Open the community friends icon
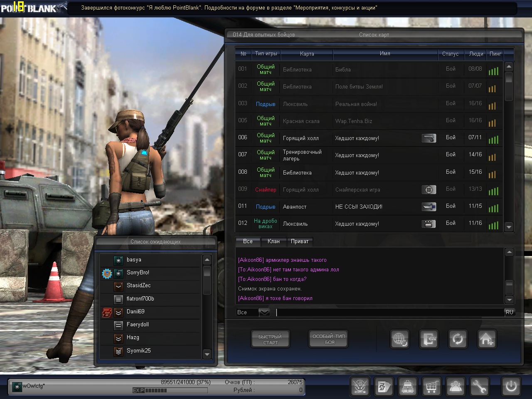Image resolution: width=532 pixels, height=399 pixels. pyautogui.click(x=456, y=387)
